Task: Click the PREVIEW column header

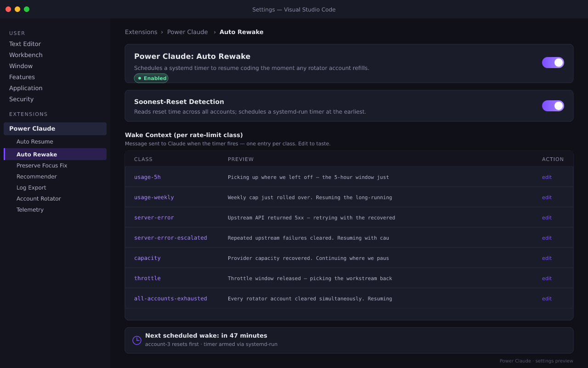Action: [241, 159]
